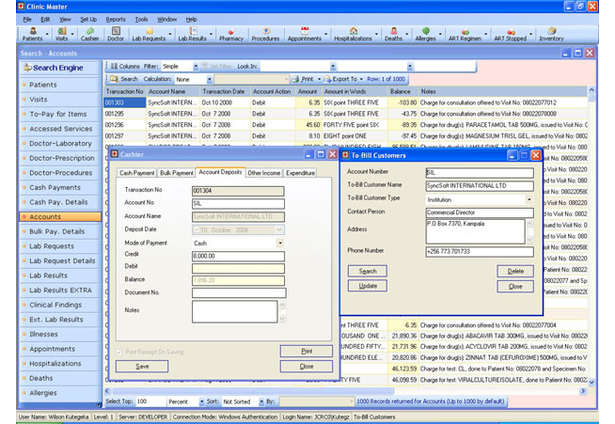This screenshot has width=615, height=424.
Task: Click the Print icon in results toolbar
Action: tap(295, 79)
